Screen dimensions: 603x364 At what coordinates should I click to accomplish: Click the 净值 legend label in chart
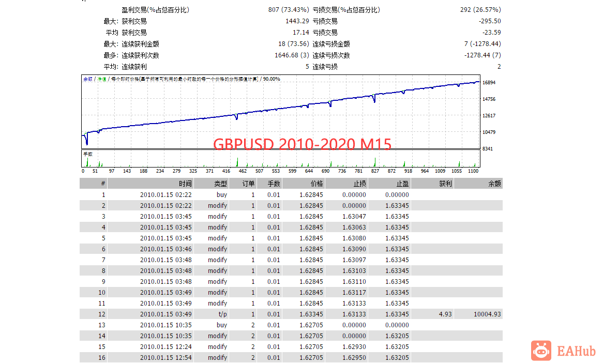[101, 79]
